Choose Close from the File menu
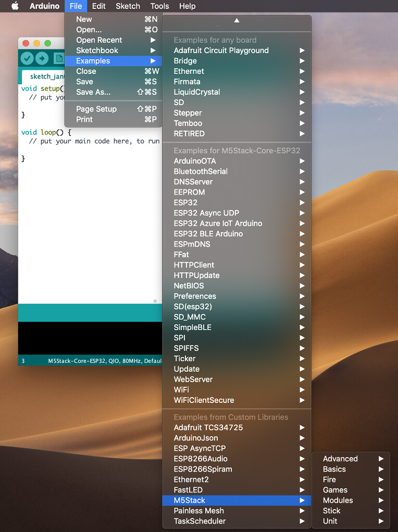The image size is (398, 532). click(x=113, y=71)
